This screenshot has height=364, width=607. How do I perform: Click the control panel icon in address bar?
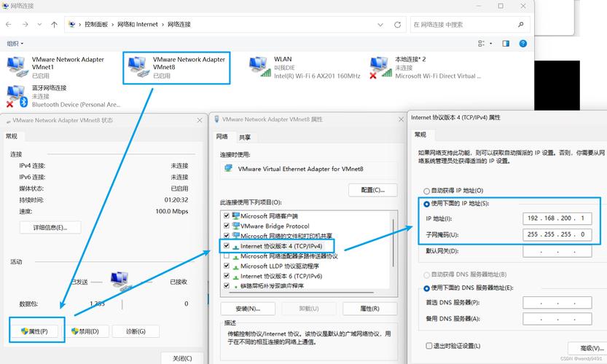coord(71,24)
